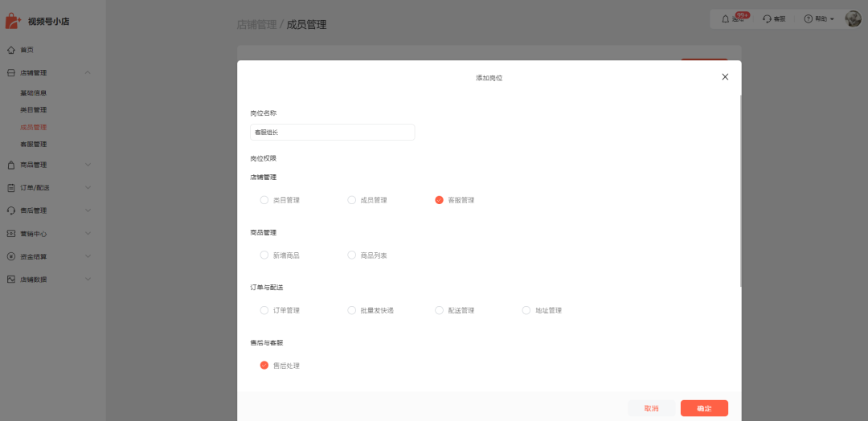Open 客服管理 in the sidebar submenu

(33, 145)
